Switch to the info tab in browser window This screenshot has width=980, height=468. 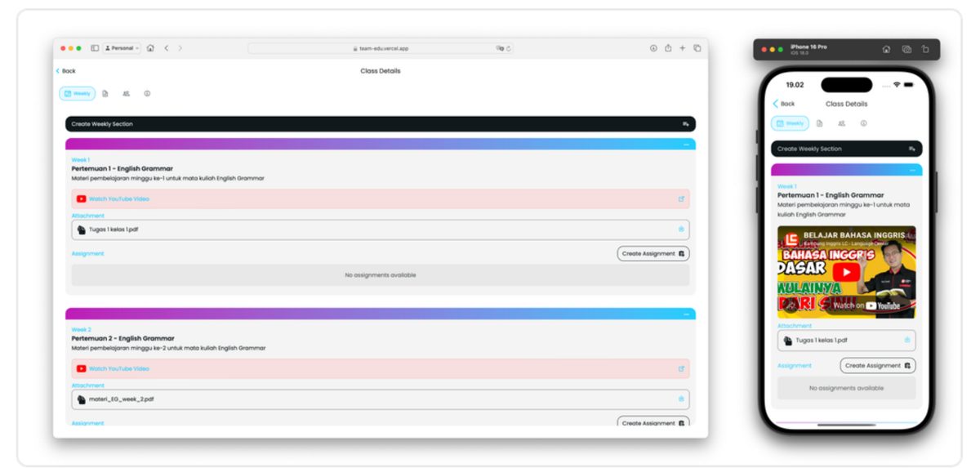pos(147,94)
